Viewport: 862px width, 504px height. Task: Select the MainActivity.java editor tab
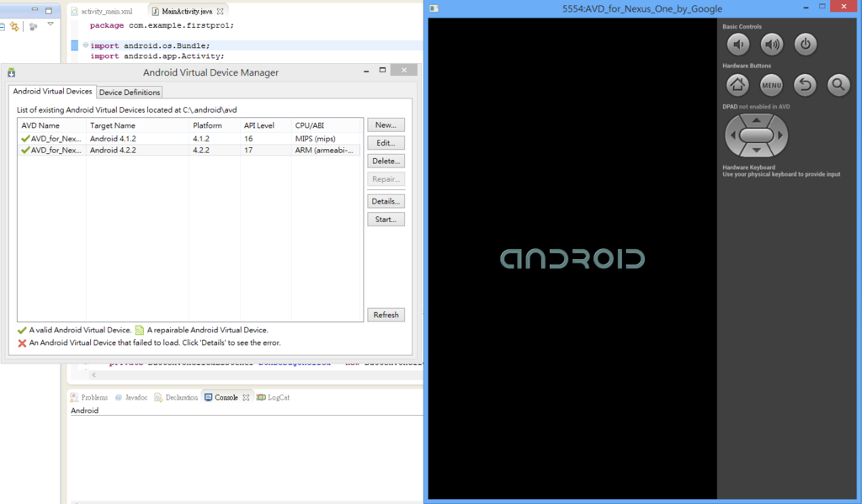tap(187, 11)
